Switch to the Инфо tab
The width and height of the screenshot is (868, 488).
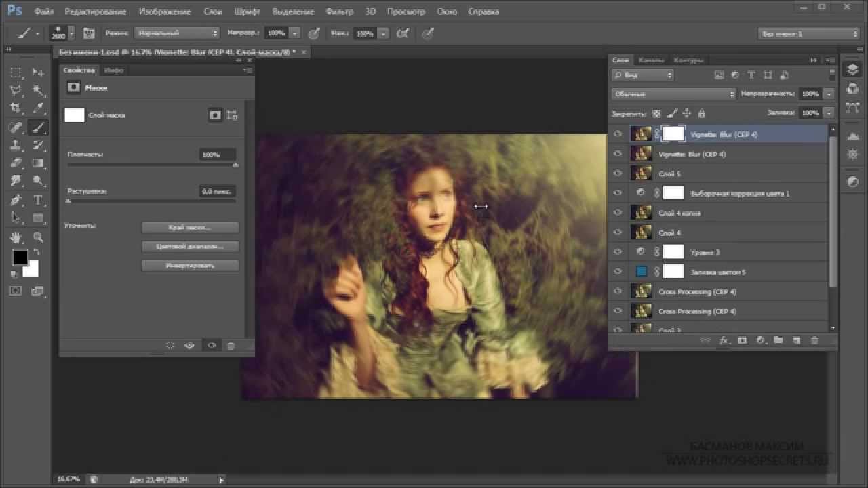pyautogui.click(x=114, y=70)
